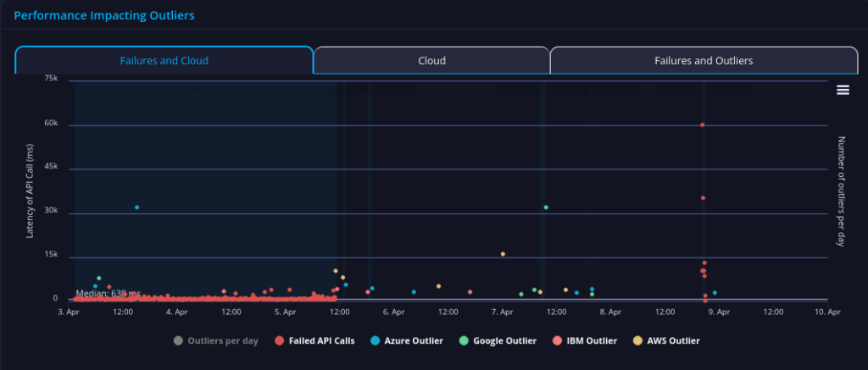Click the Number of outliers per day axis title

coord(841,191)
